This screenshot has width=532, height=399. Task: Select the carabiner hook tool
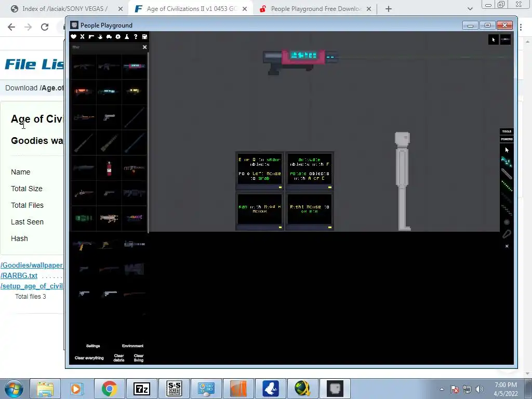pos(507,234)
